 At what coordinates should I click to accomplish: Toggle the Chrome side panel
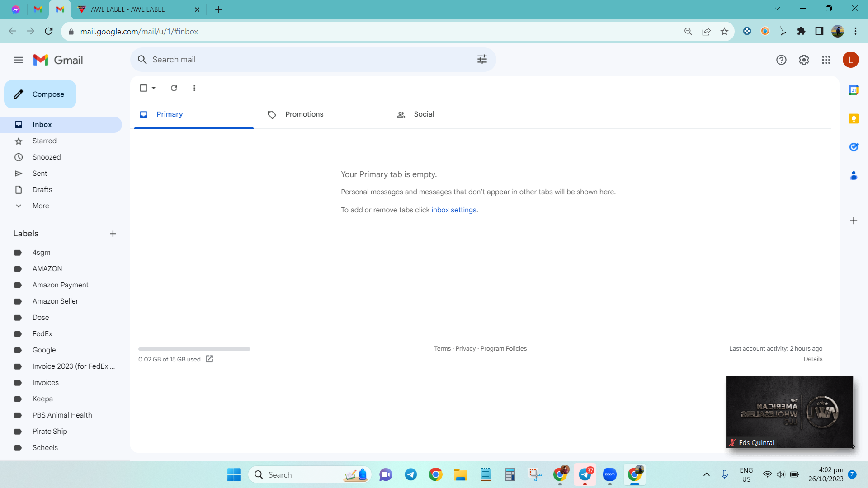point(819,31)
